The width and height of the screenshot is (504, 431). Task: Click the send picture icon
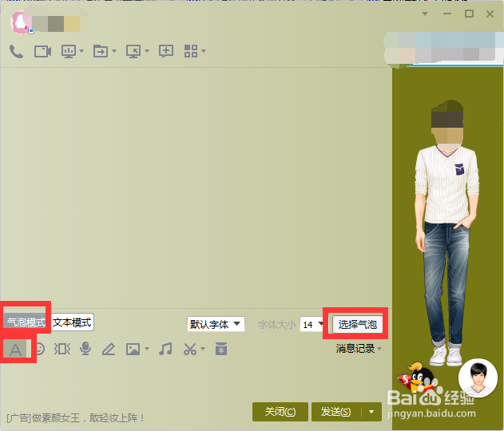tap(133, 349)
